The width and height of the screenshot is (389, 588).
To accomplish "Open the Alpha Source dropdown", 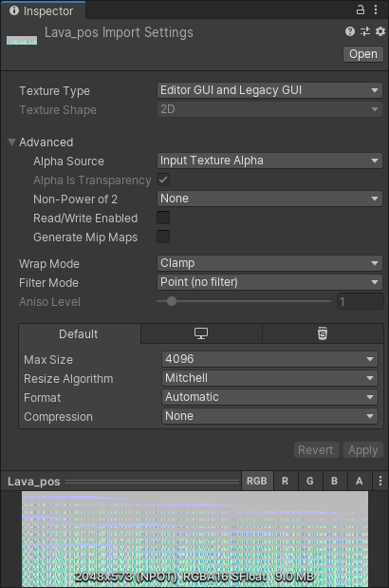I will (x=269, y=161).
